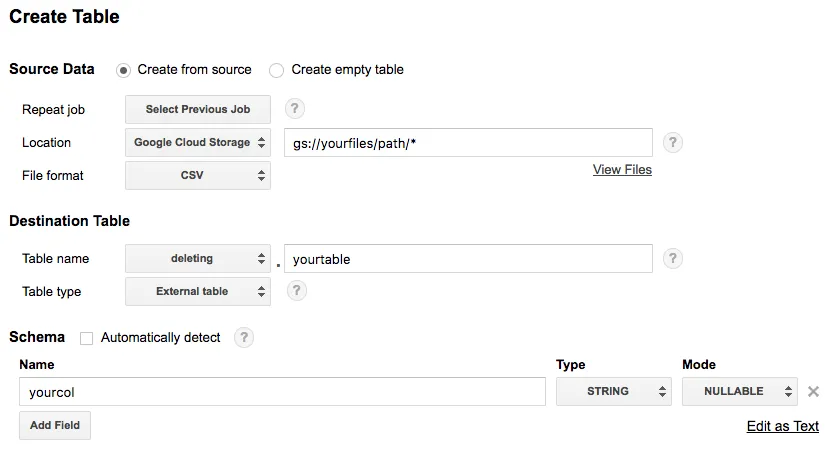This screenshot has width=837, height=460.
Task: Click help icon beside the gs:// path field
Action: tap(673, 142)
